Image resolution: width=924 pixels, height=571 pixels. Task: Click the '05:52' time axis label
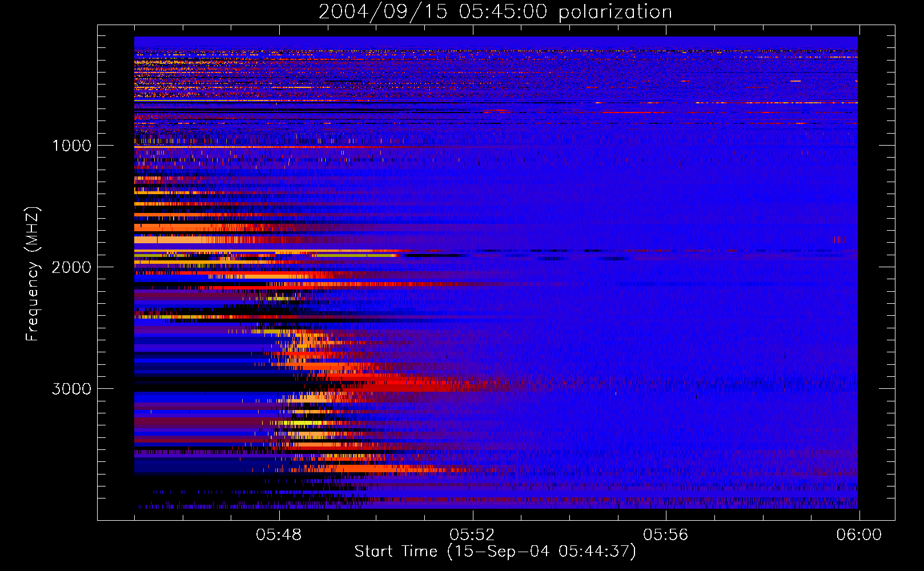[472, 535]
